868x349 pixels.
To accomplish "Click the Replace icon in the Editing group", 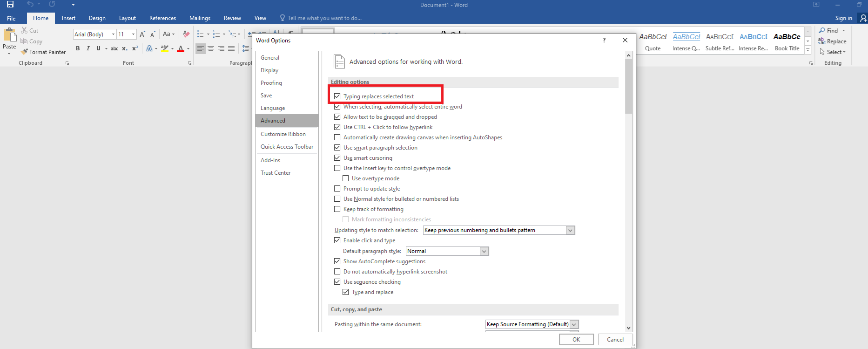I will coord(832,41).
